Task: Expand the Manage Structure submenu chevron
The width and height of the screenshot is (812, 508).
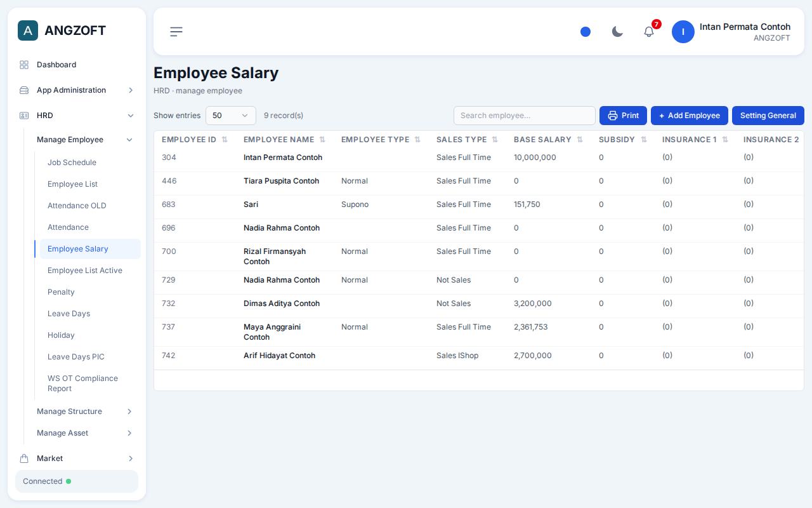Action: [x=129, y=411]
